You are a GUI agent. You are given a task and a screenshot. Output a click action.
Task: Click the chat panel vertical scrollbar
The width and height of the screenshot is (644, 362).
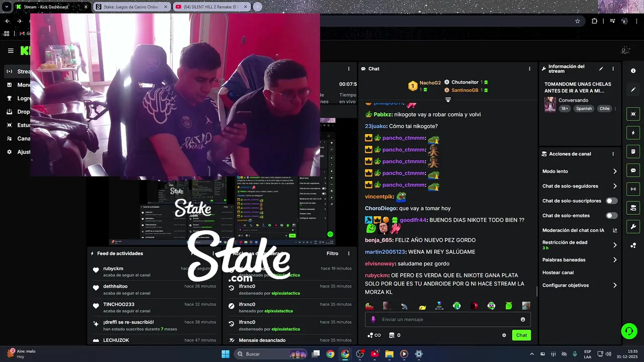536,292
